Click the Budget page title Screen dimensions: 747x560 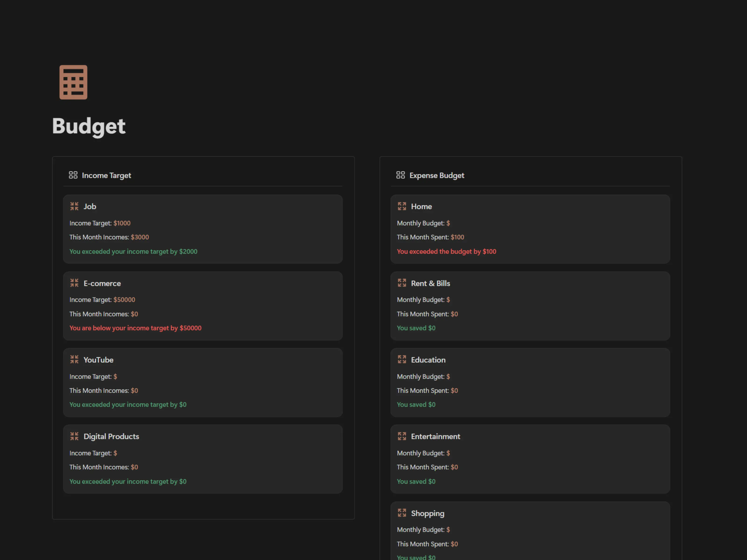(89, 126)
